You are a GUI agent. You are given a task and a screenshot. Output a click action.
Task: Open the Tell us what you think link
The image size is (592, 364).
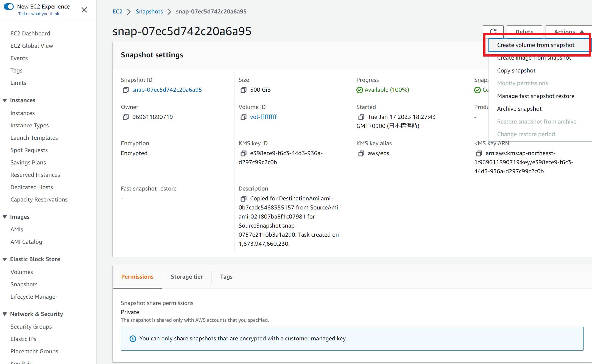coord(39,14)
